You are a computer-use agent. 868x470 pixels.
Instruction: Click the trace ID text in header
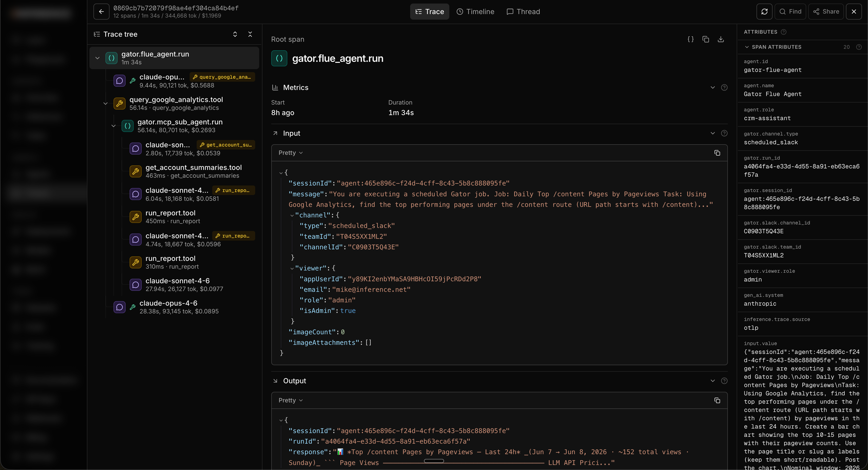pyautogui.click(x=176, y=8)
